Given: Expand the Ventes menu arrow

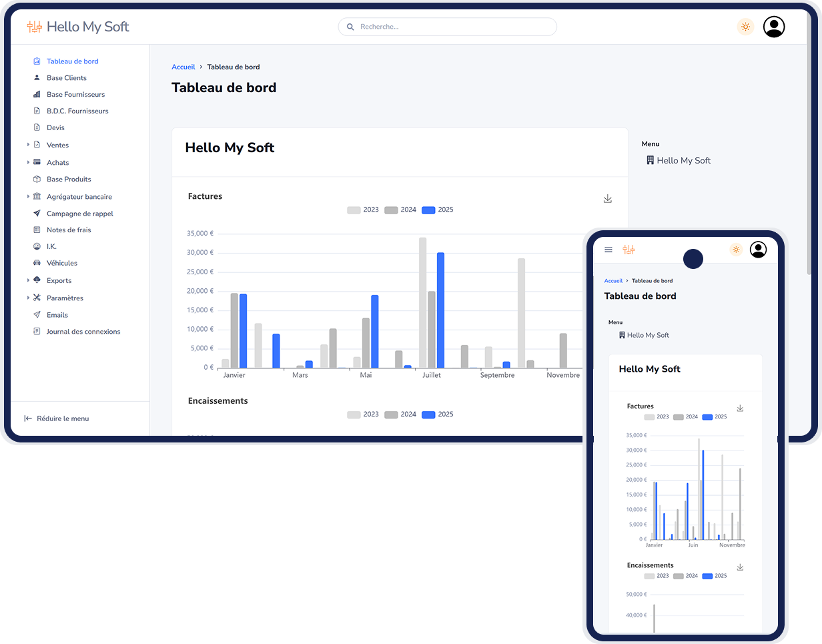Looking at the screenshot, I should coord(28,145).
